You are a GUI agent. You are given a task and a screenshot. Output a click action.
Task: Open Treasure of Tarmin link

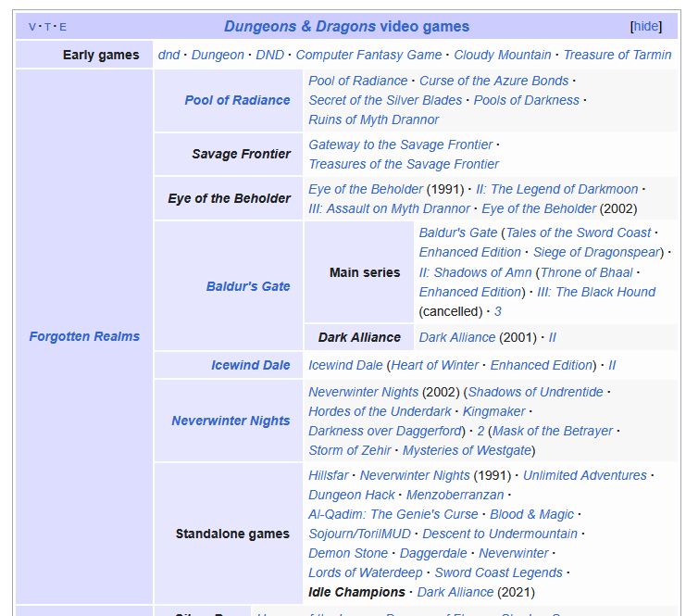(617, 55)
